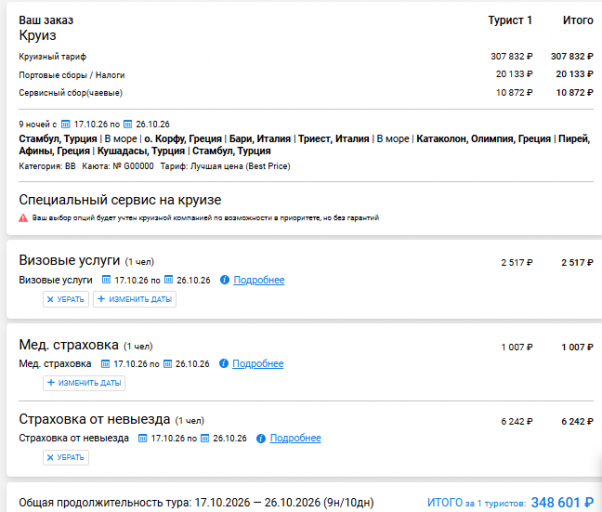The height and width of the screenshot is (512, 602).
Task: Click the total price 348 601 ₽
Action: pos(562,502)
